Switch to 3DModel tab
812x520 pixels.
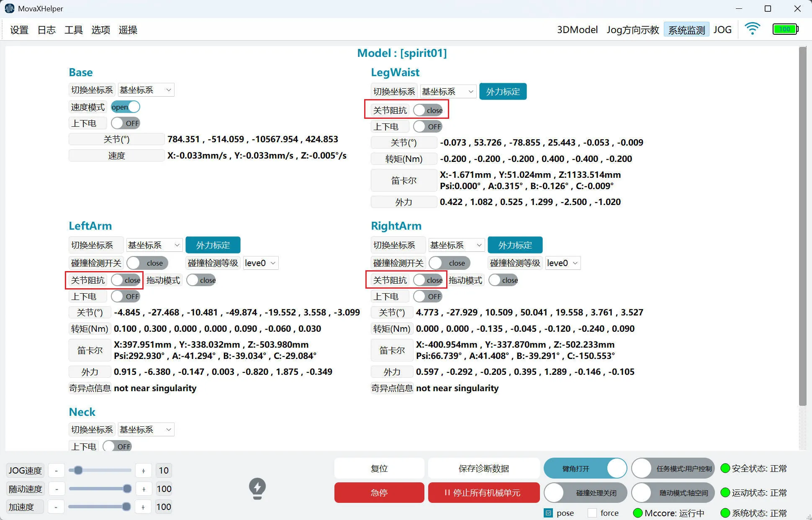577,30
